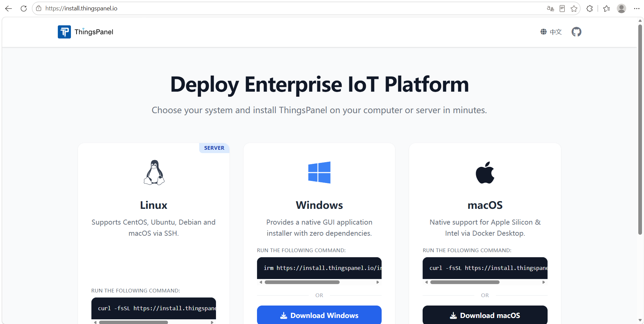Click the page vertical scrollbar thumb

coord(640,129)
